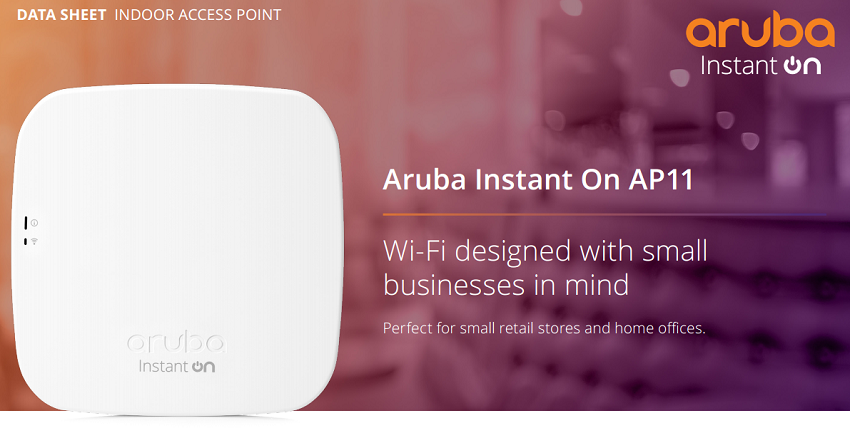Click the upper black LED indicator bar on device
The width and height of the screenshot is (850, 428).
click(x=25, y=223)
